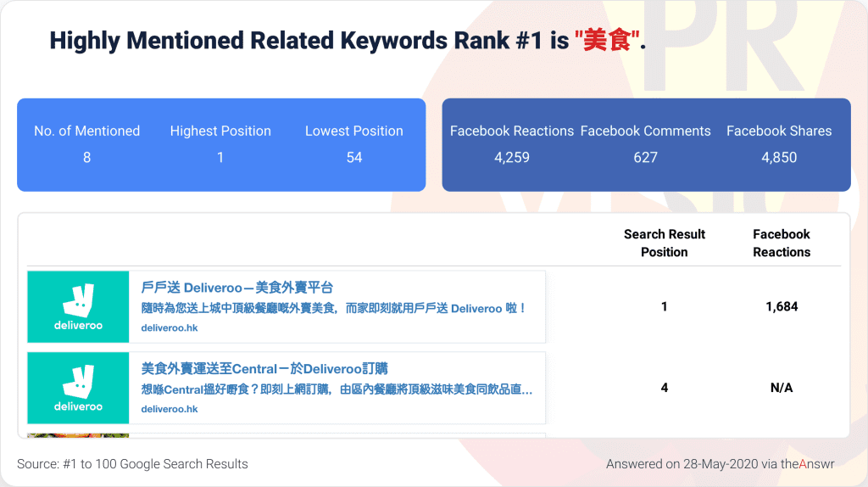Image resolution: width=868 pixels, height=487 pixels.
Task: Click the red keyword 美食 in the heading
Action: 607,41
